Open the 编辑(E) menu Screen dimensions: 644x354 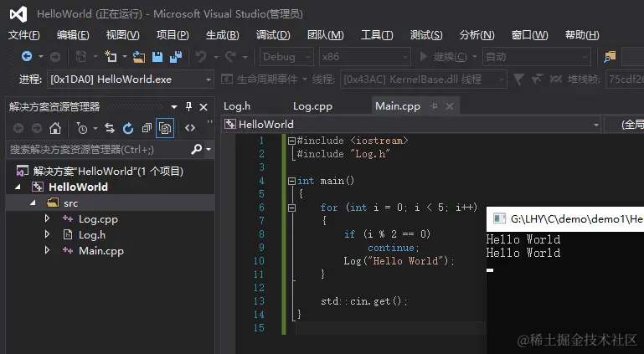(x=73, y=35)
